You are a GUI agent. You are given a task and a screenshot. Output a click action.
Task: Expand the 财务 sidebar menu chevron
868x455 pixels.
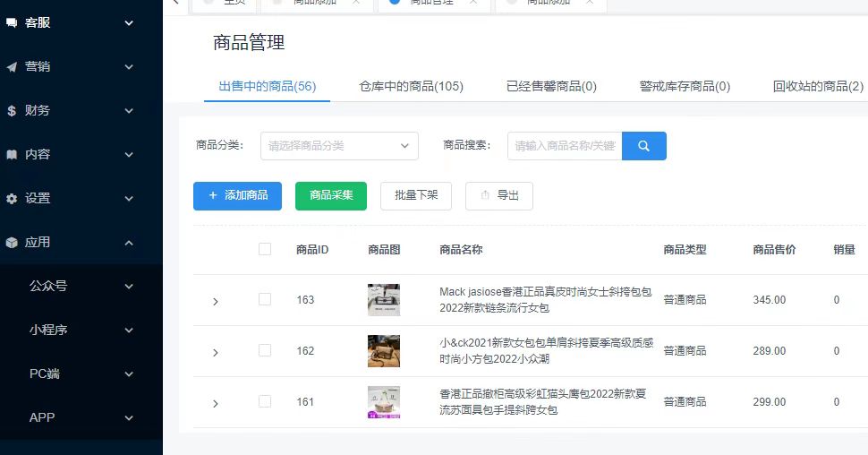coord(129,111)
